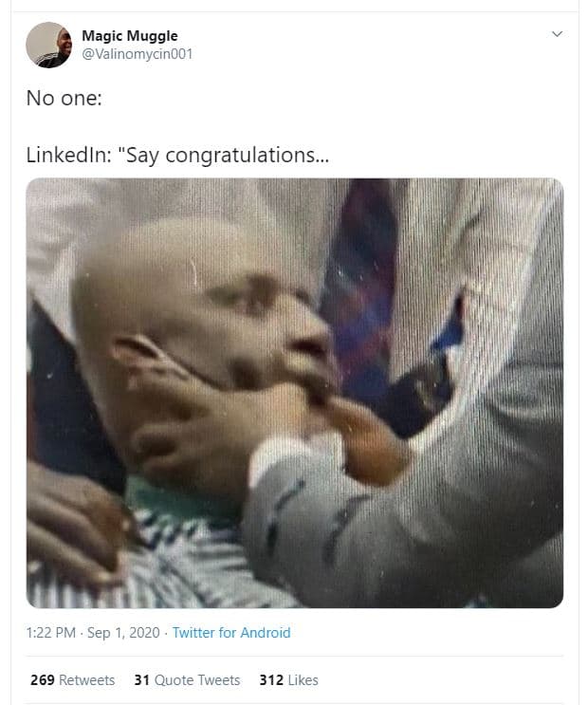The width and height of the screenshot is (588, 705).
Task: Click the Sep 1, 2020 date
Action: coord(124,633)
